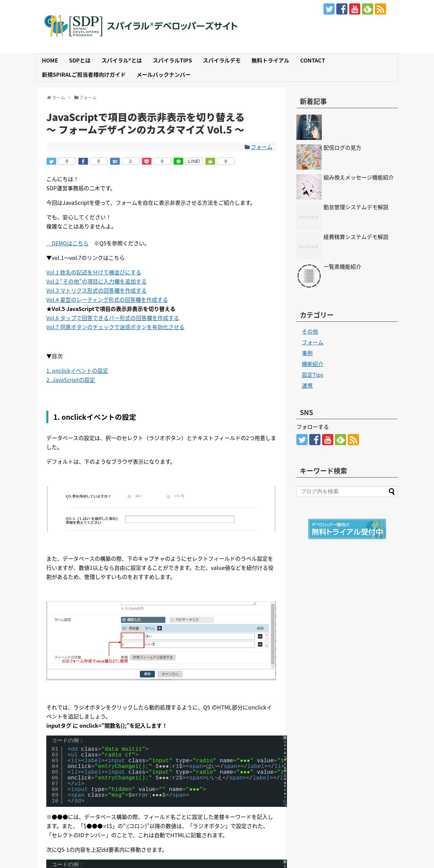Open the Twitter icon in the header

pos(329,9)
